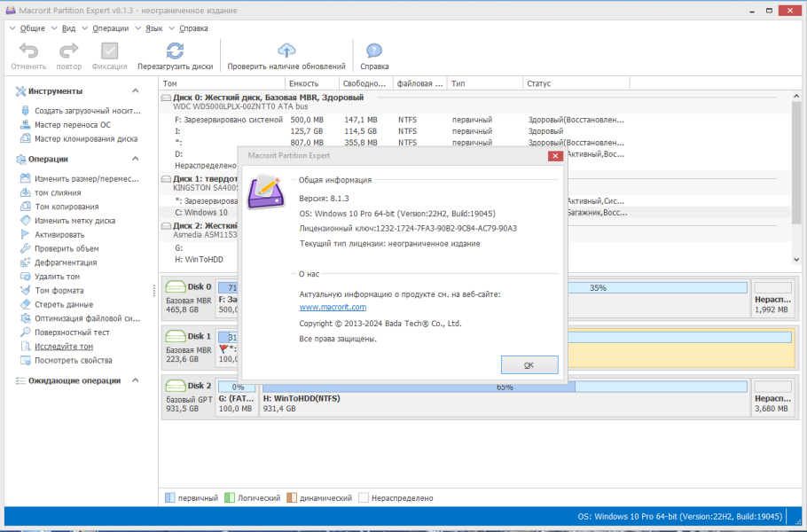
Task: Click the Disk 1 drive icon in disk map
Action: tap(176, 336)
